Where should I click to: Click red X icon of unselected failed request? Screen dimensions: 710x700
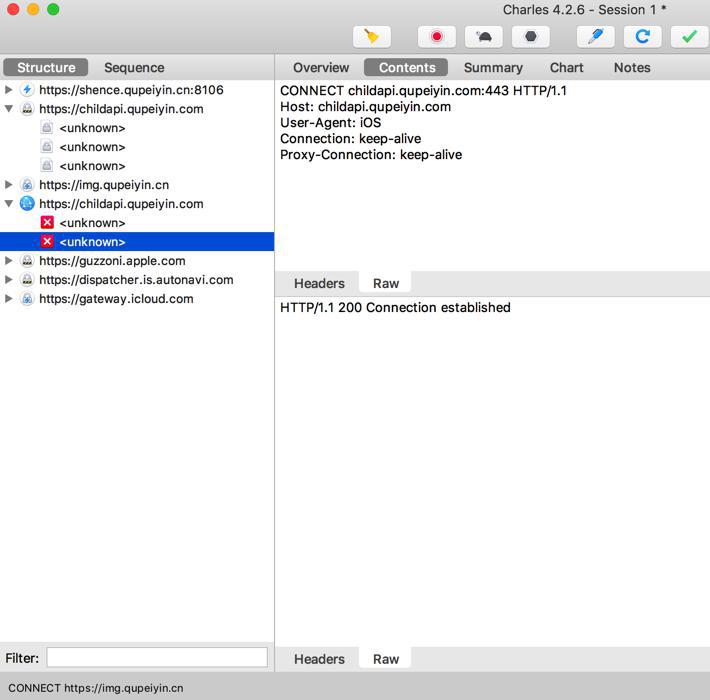click(47, 222)
